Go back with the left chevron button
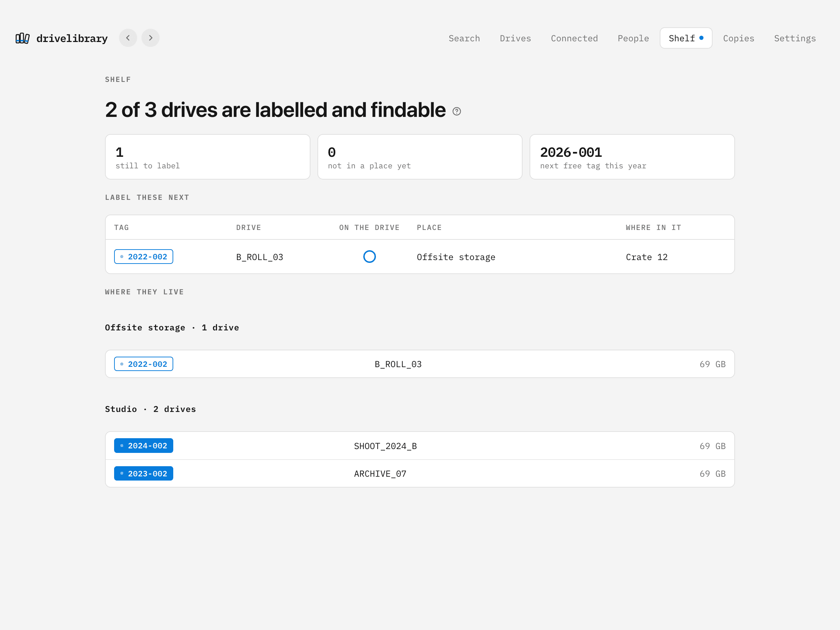Viewport: 840px width, 630px height. point(128,38)
